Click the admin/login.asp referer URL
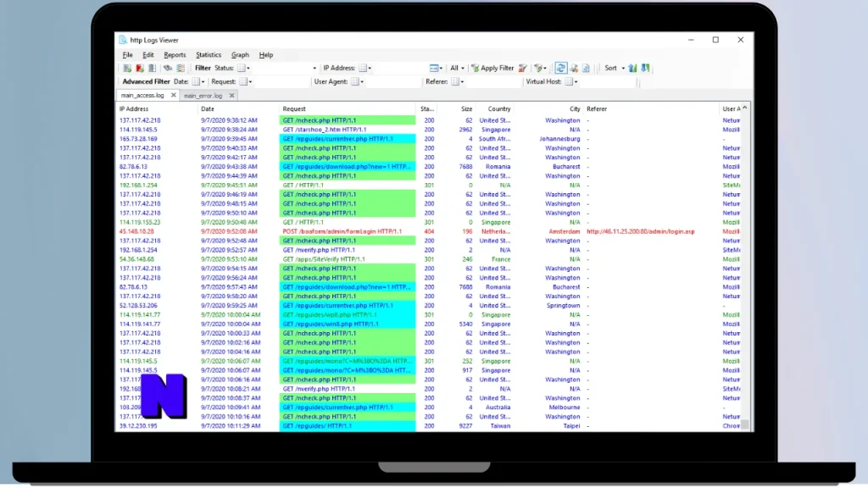 [x=641, y=232]
